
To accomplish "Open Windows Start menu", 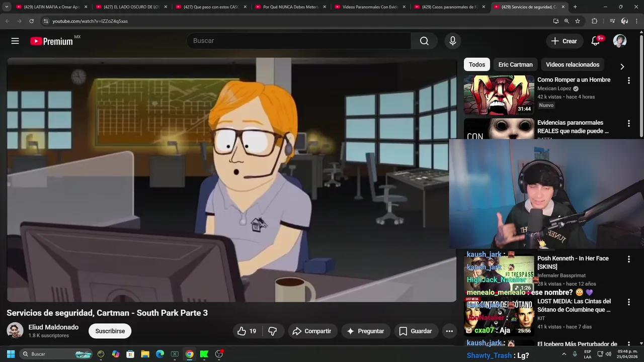I will (11, 354).
